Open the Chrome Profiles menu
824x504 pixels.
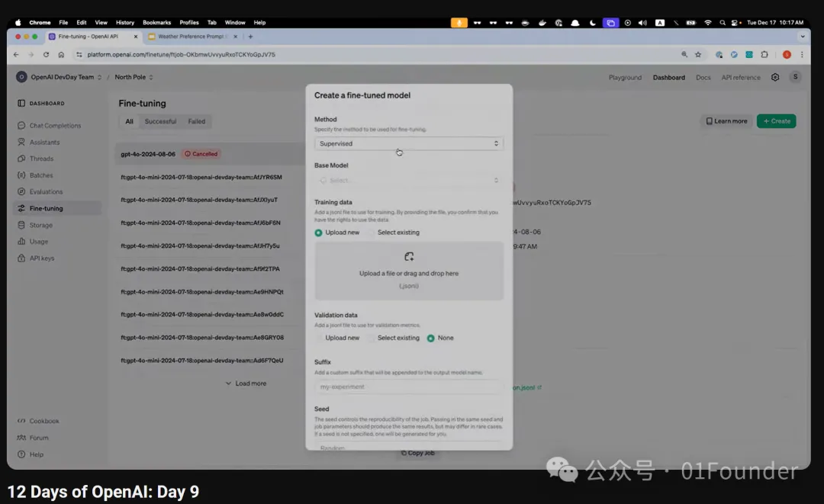189,23
